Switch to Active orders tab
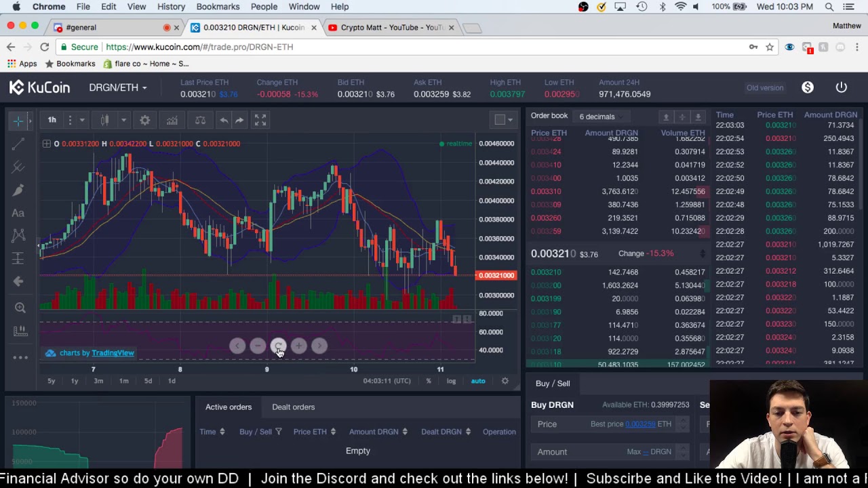Image resolution: width=868 pixels, height=488 pixels. click(229, 407)
